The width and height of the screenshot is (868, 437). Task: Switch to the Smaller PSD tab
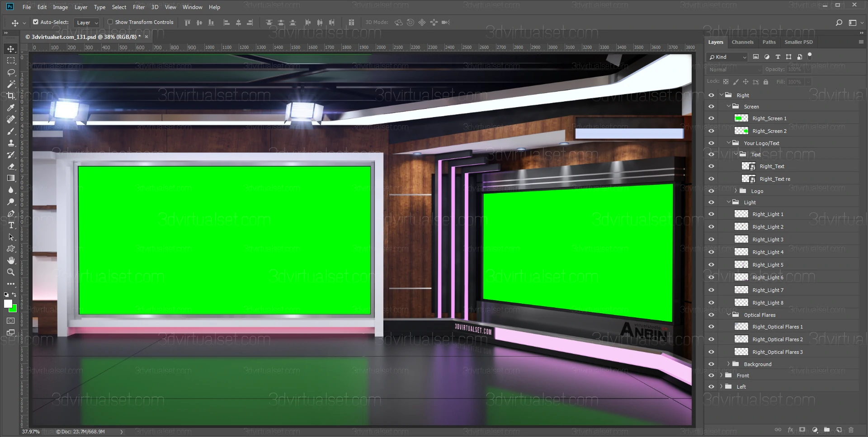pyautogui.click(x=798, y=42)
